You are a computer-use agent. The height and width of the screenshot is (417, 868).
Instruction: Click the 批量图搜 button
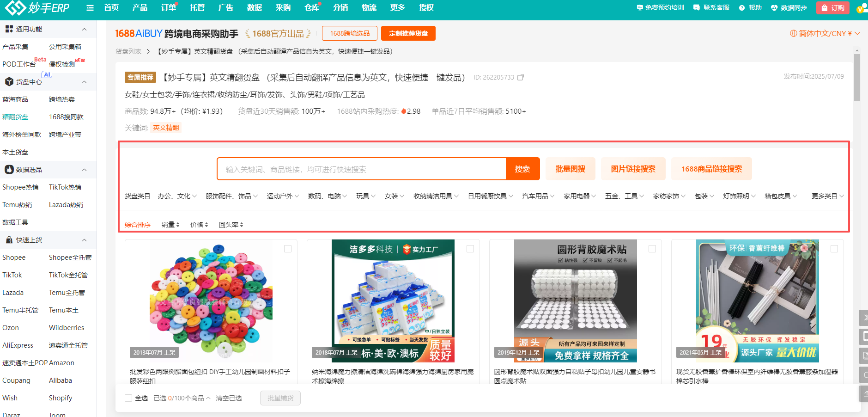571,169
